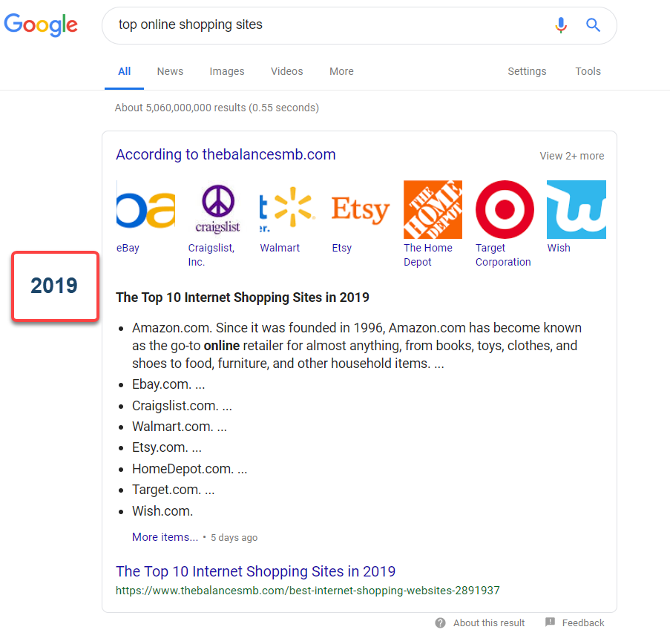Open The Home Depot logo tile

[x=433, y=209]
